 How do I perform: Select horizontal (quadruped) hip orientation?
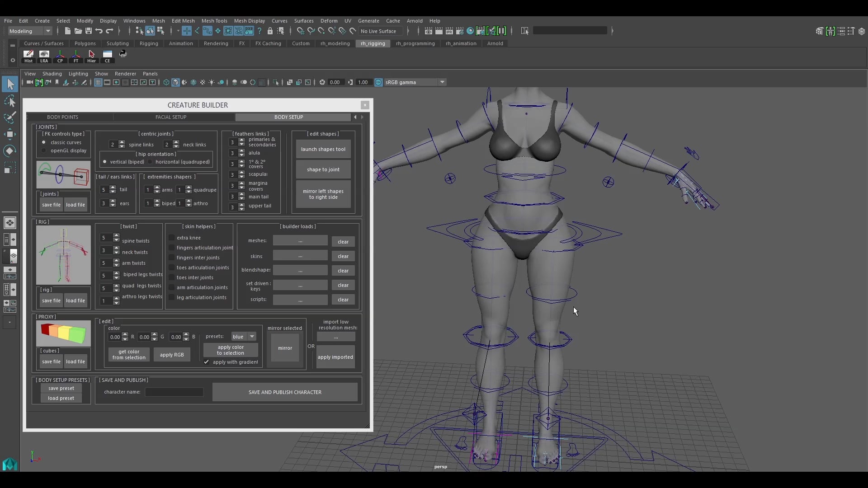coord(151,162)
